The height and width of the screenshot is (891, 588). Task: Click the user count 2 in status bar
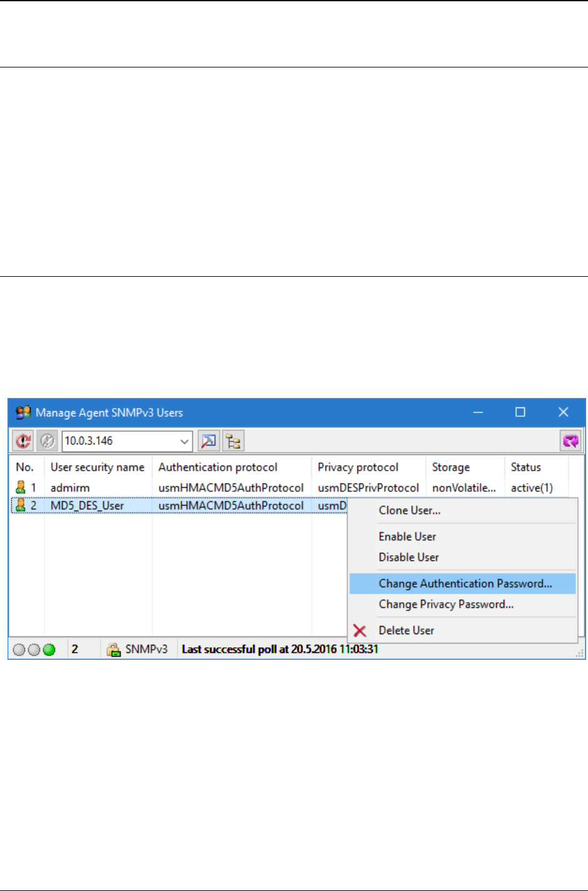click(75, 649)
